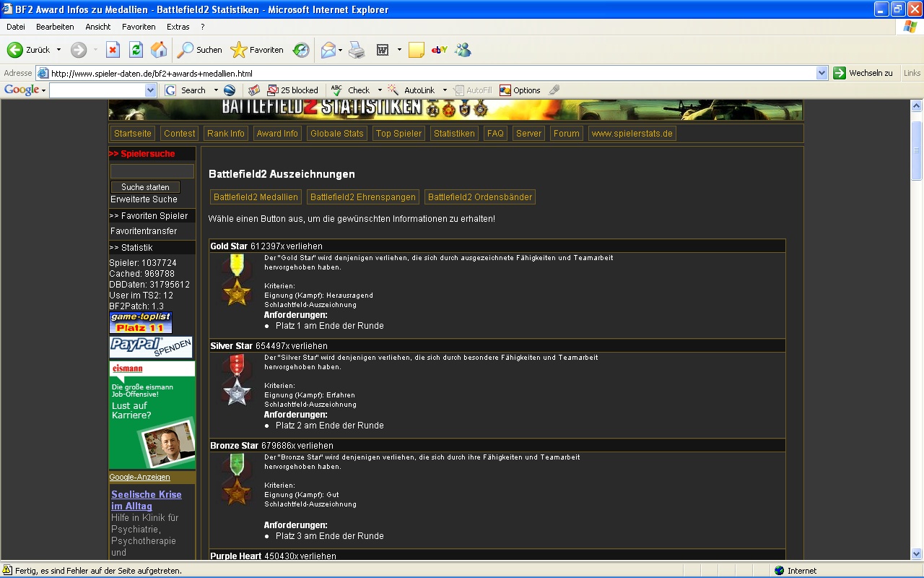Click the vertical page scrollbar thumb
The image size is (924, 578).
click(917, 151)
